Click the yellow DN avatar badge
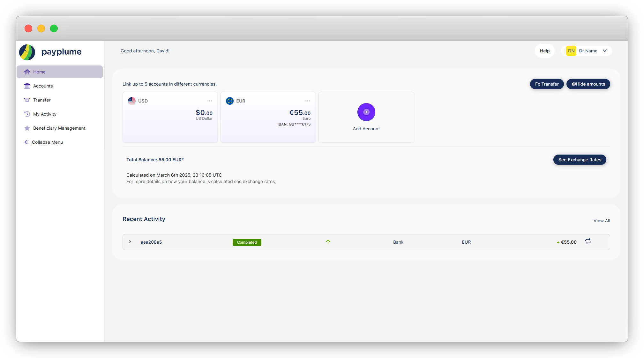This screenshot has width=644, height=358. coord(571,51)
